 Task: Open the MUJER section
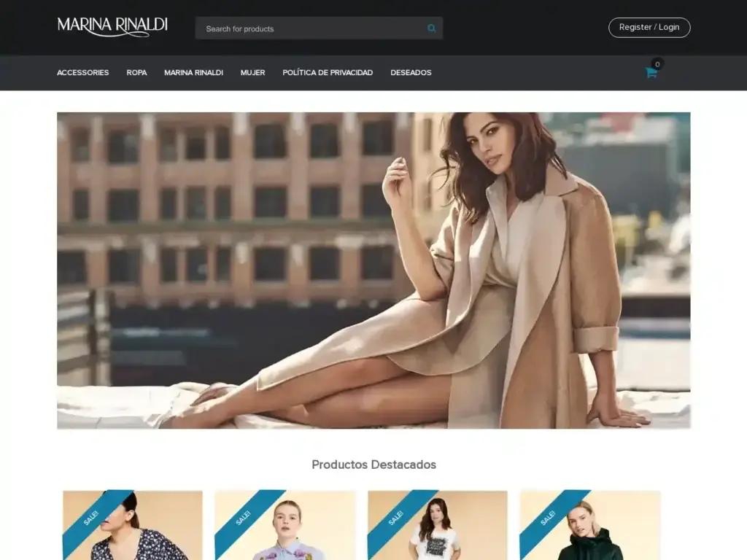pyautogui.click(x=252, y=73)
